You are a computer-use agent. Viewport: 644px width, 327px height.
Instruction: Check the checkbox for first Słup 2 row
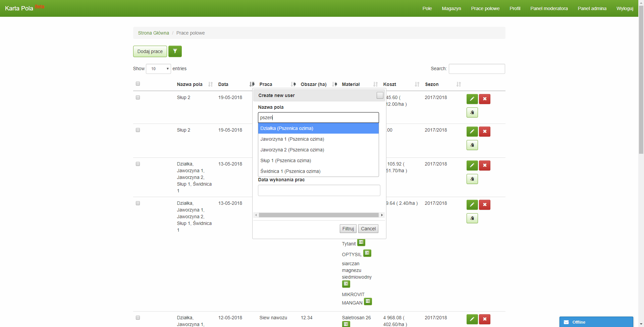pyautogui.click(x=138, y=97)
